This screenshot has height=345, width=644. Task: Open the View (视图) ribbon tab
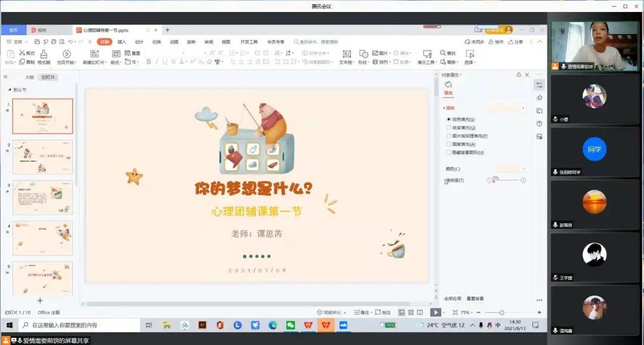tap(226, 42)
